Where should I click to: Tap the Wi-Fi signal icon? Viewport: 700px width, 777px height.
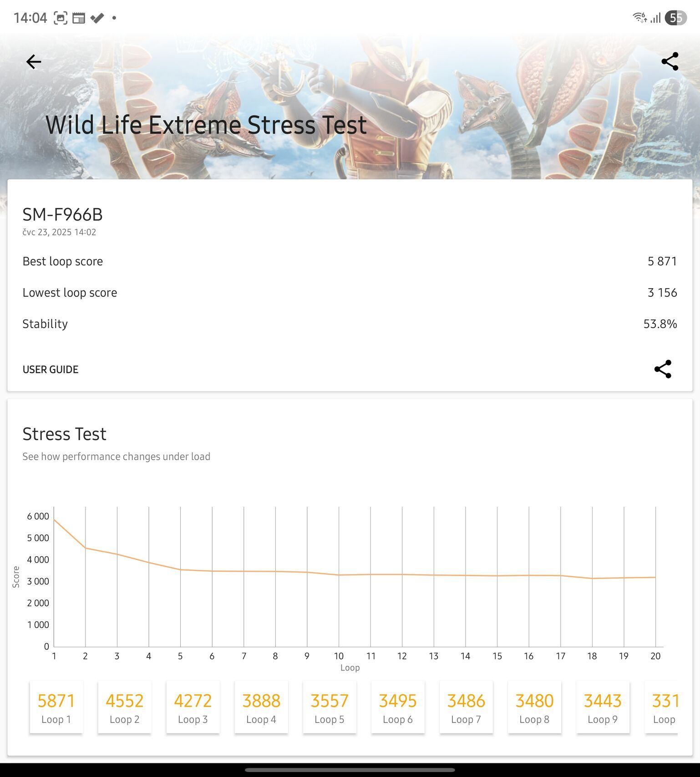point(639,18)
